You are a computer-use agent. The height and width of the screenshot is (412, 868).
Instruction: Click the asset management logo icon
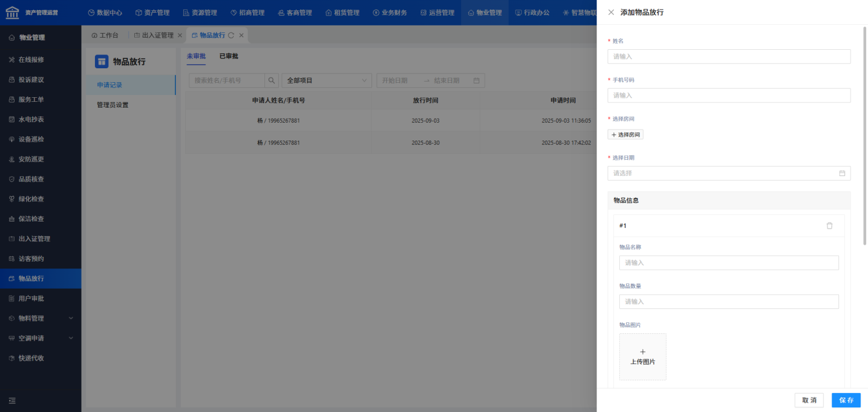tap(12, 12)
